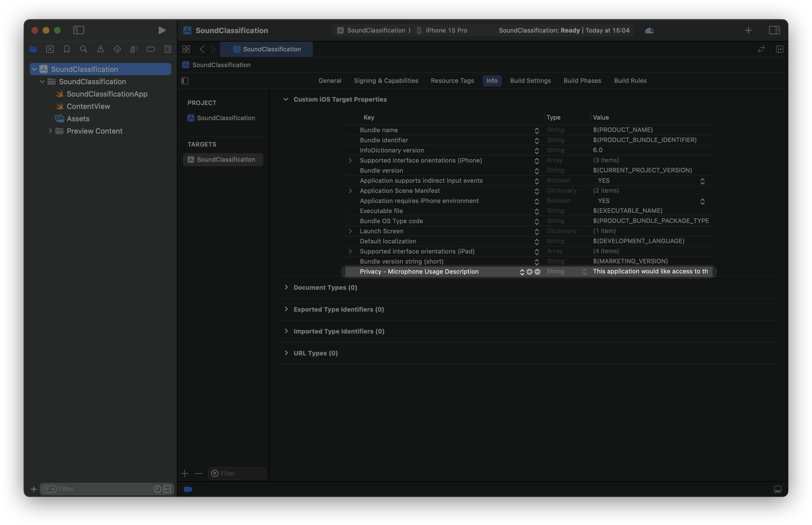Collapse the SoundClassification project tree item
812x525 pixels.
34,69
